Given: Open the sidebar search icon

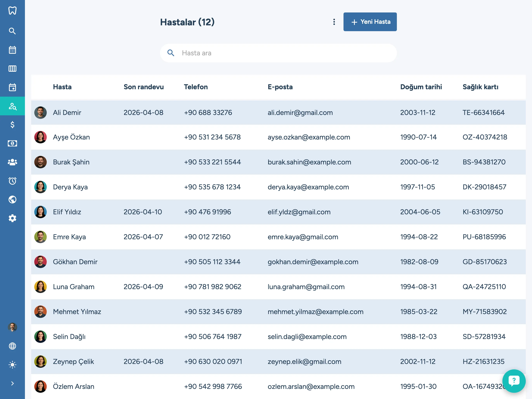Looking at the screenshot, I should point(12,31).
